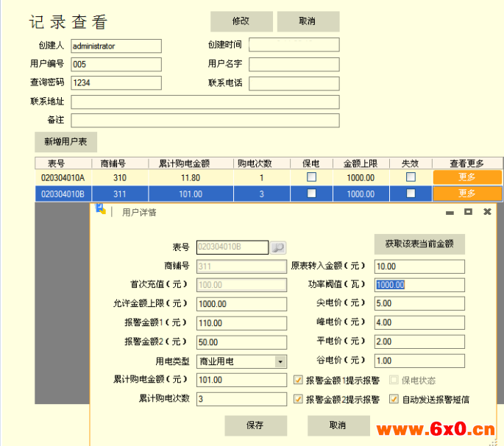Click the top 取消 button in 记录查看
Viewport: 504px width, 446px height.
coord(308,21)
